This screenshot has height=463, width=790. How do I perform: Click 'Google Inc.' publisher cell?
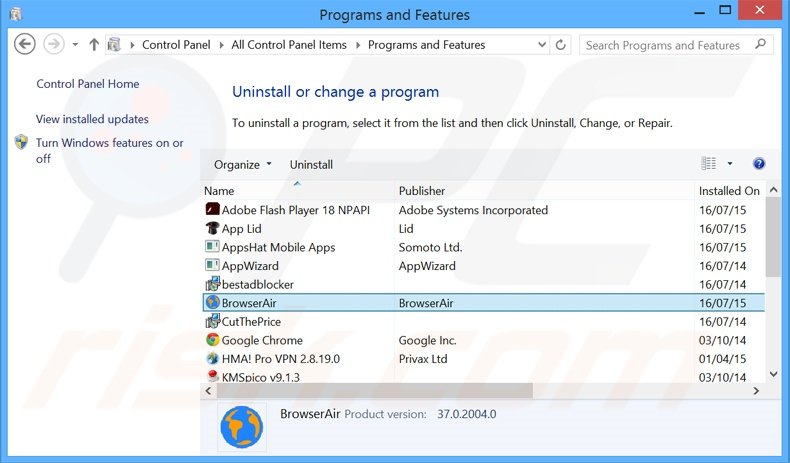coord(427,341)
